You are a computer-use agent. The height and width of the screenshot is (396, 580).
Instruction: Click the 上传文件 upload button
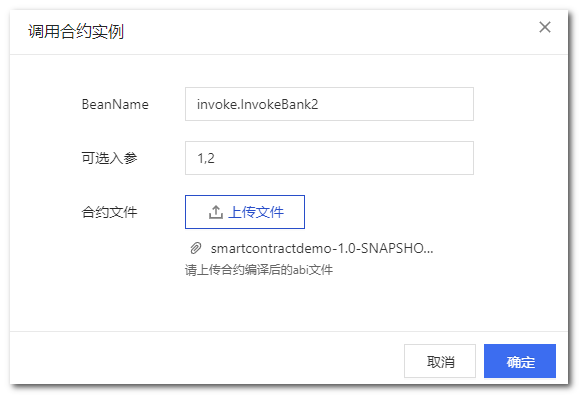pyautogui.click(x=245, y=212)
